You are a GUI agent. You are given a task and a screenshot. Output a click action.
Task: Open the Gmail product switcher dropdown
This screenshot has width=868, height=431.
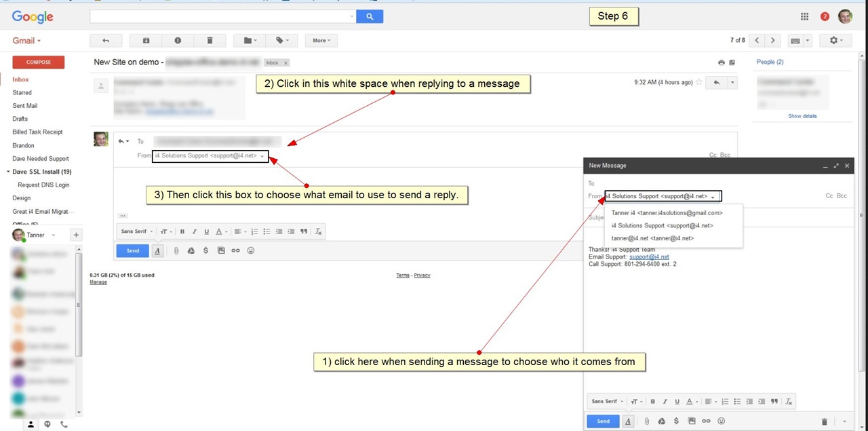point(27,41)
